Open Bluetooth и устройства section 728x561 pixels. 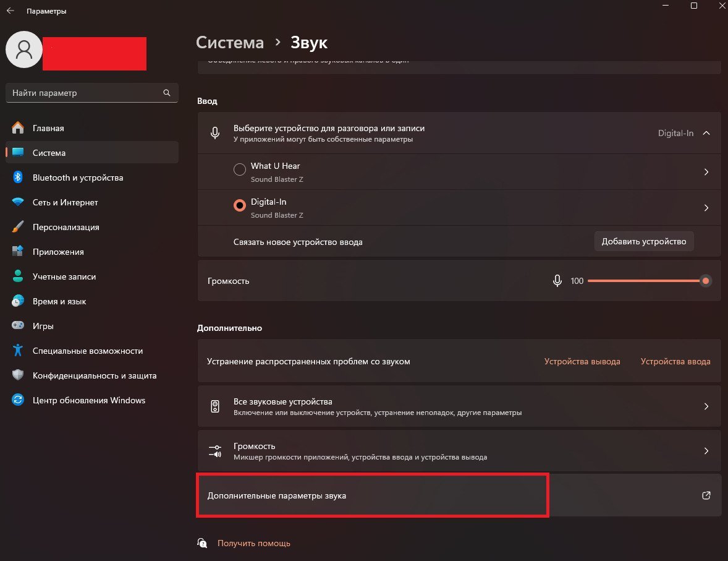[92, 178]
